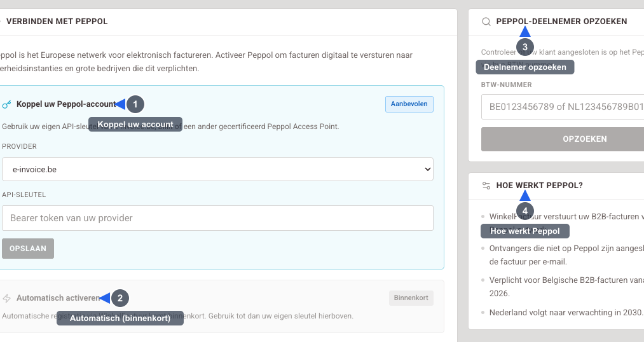Click the Hoe werkt Peppol? heading
644x342 pixels.
pyautogui.click(x=539, y=186)
